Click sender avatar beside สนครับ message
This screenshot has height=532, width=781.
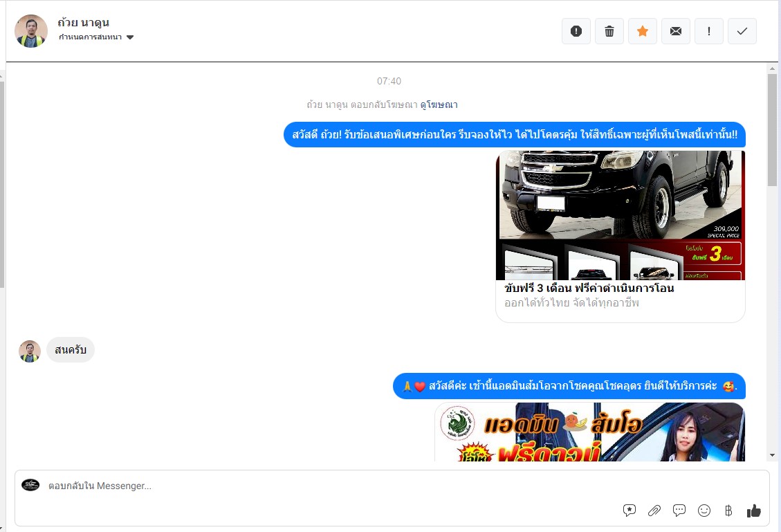[30, 351]
